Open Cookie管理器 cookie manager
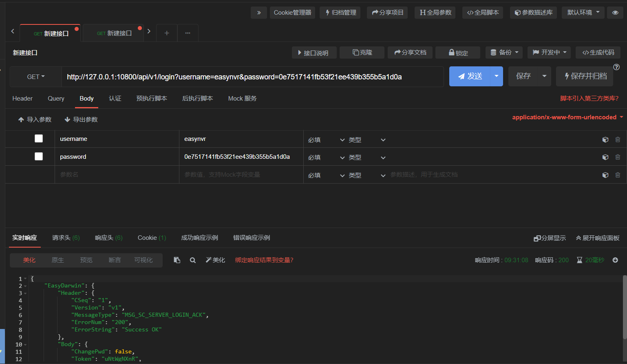This screenshot has height=364, width=627. [x=292, y=13]
